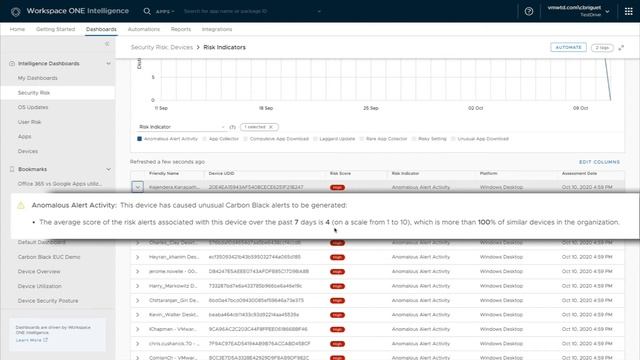Image resolution: width=640 pixels, height=360 pixels.
Task: Open Apps dashboard in sidebar
Action: coord(24,136)
